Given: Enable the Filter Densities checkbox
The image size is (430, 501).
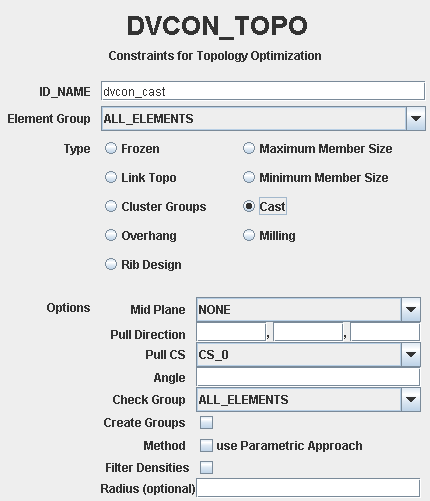Looking at the screenshot, I should point(206,467).
